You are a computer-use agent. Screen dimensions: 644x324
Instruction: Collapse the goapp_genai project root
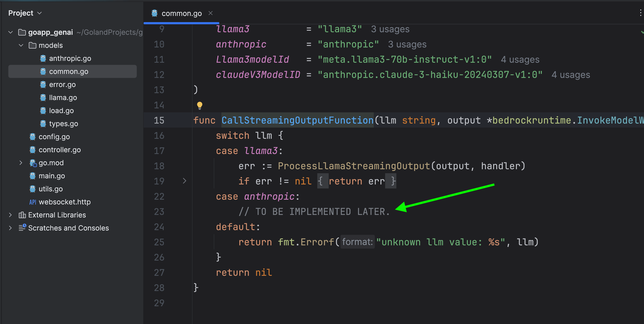[10, 32]
